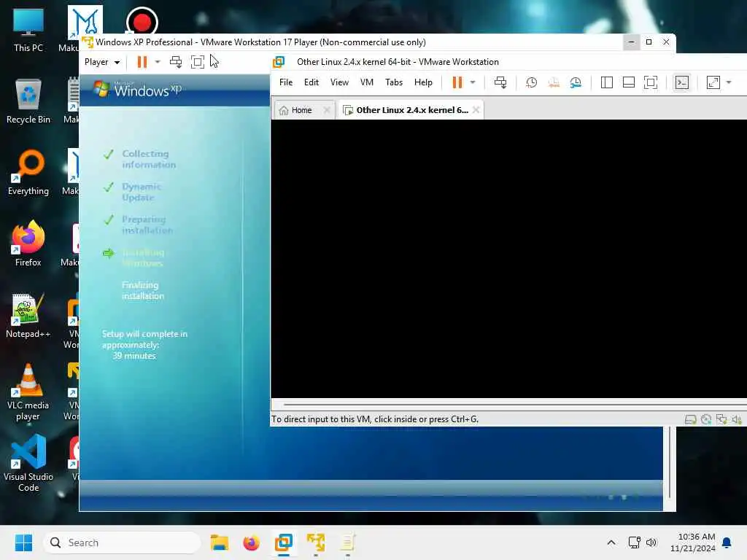Toggle the library sidebar panel
This screenshot has height=560, width=747.
click(606, 82)
